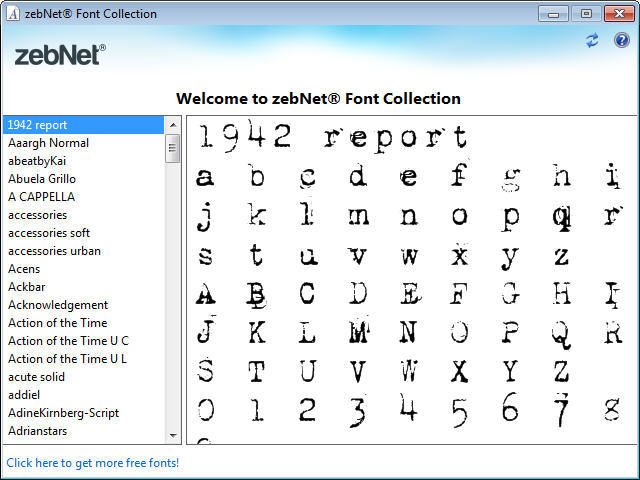Select the 'Acknowledgement' font
640x480 pixels.
[83, 304]
